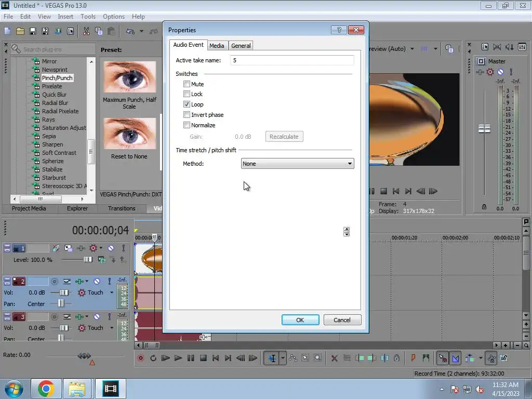Viewport: 532px width, 399px height.
Task: Click the Open folder icon in toolbar
Action: [20, 31]
